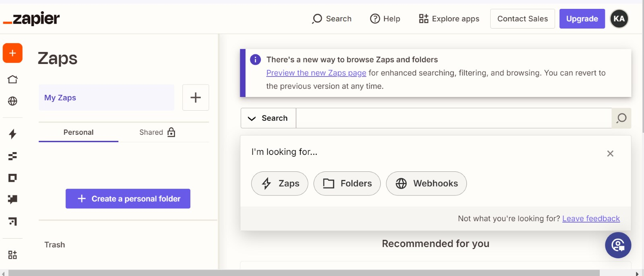This screenshot has height=276, width=644.
Task: Click Explore apps text in header
Action: [456, 19]
